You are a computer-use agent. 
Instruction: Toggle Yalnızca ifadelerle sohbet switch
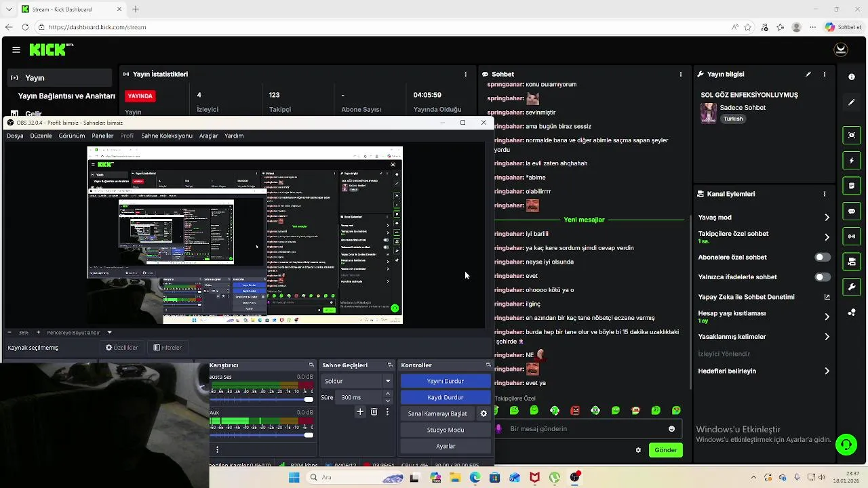(x=822, y=277)
